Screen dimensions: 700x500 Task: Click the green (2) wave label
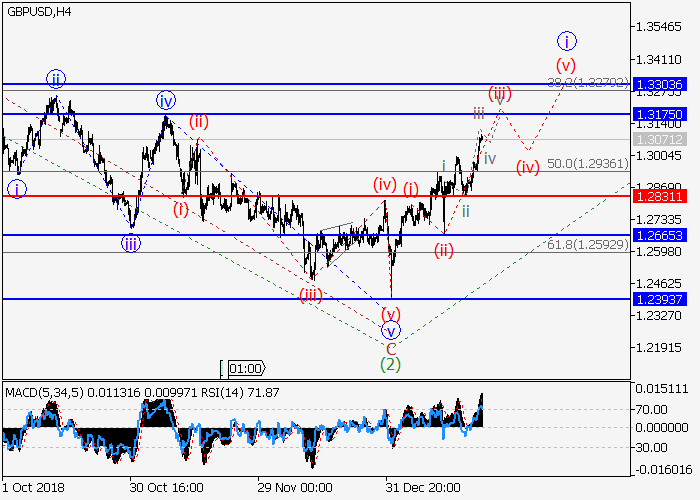[x=391, y=365]
